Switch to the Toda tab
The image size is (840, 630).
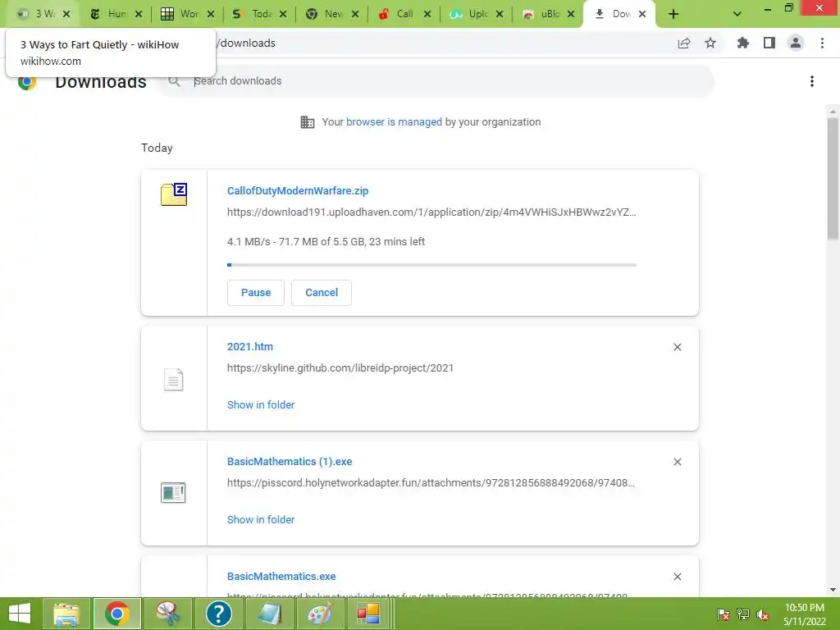(x=260, y=14)
